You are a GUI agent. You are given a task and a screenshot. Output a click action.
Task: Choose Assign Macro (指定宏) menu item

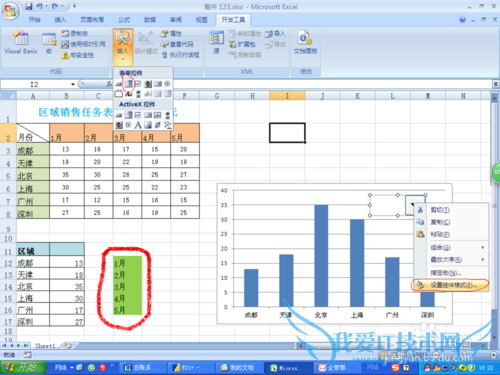[451, 273]
